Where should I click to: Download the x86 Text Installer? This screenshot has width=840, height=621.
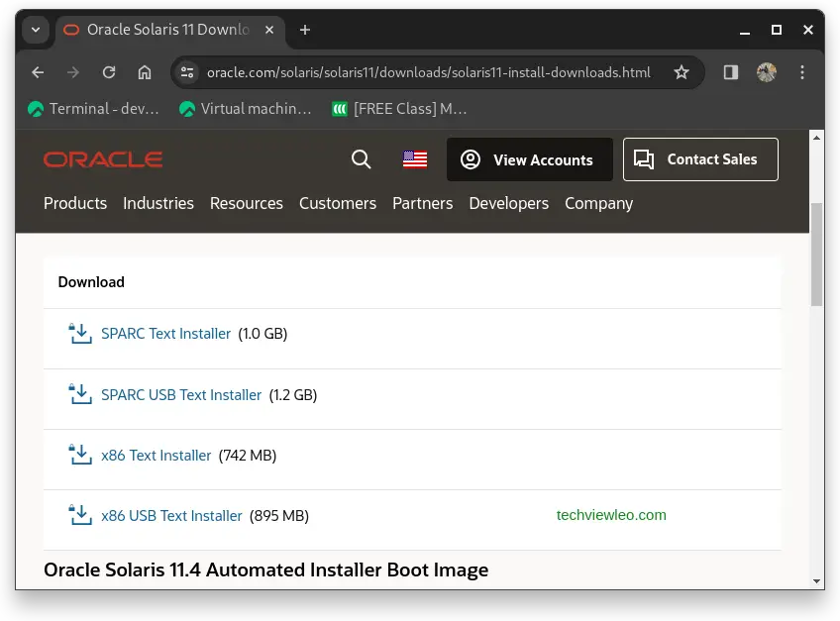156,455
